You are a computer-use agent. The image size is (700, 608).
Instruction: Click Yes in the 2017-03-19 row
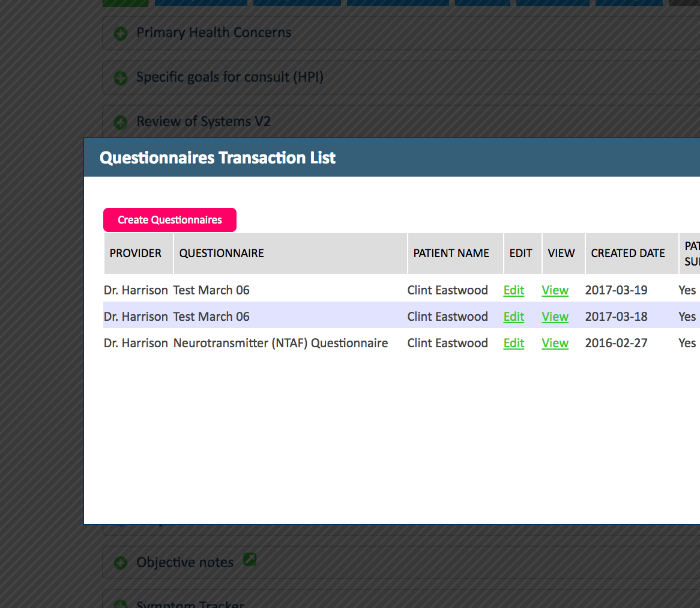coord(687,290)
